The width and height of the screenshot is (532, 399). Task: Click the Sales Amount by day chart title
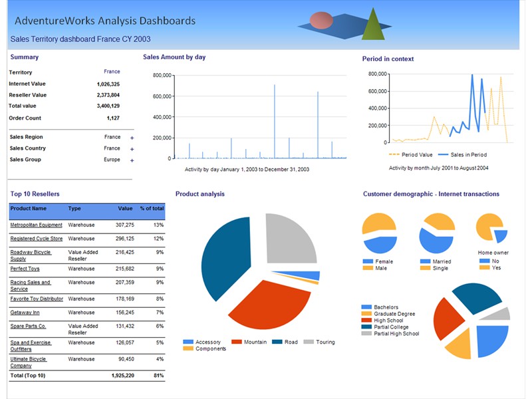(x=174, y=57)
